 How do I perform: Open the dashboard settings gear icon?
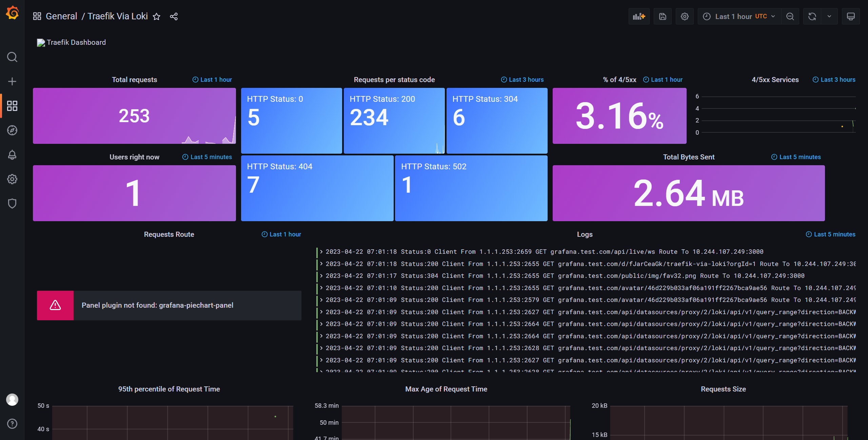tap(685, 16)
